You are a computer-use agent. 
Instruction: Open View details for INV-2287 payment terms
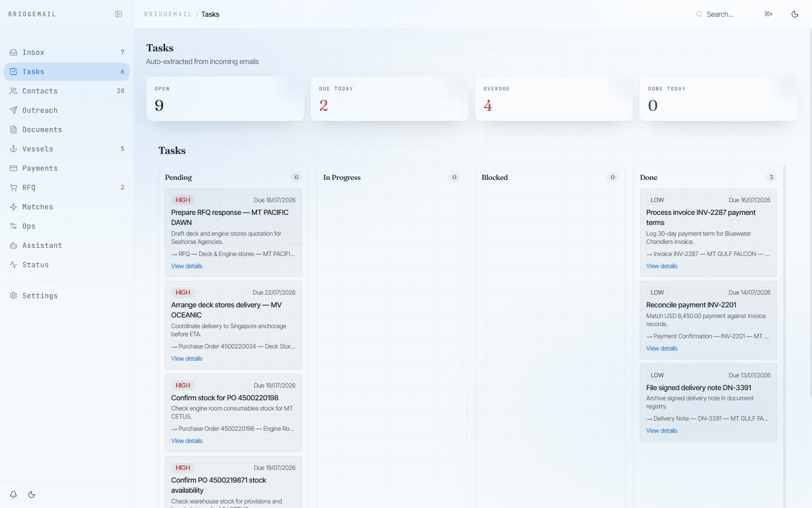point(662,266)
